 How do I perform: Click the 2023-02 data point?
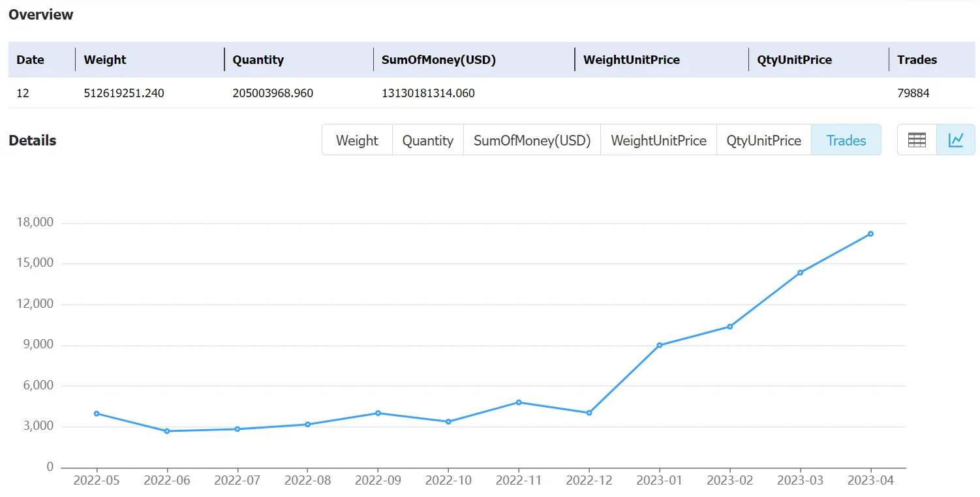pyautogui.click(x=730, y=327)
